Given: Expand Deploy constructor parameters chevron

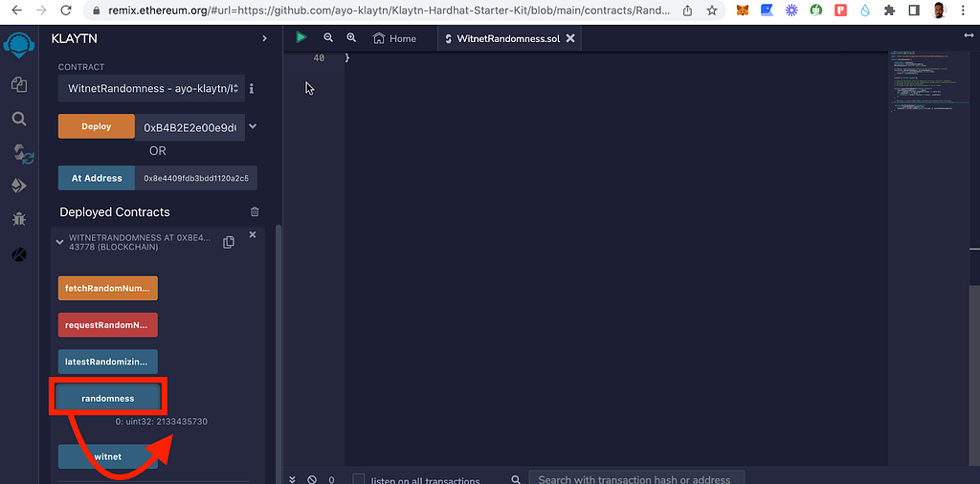Looking at the screenshot, I should pyautogui.click(x=253, y=126).
